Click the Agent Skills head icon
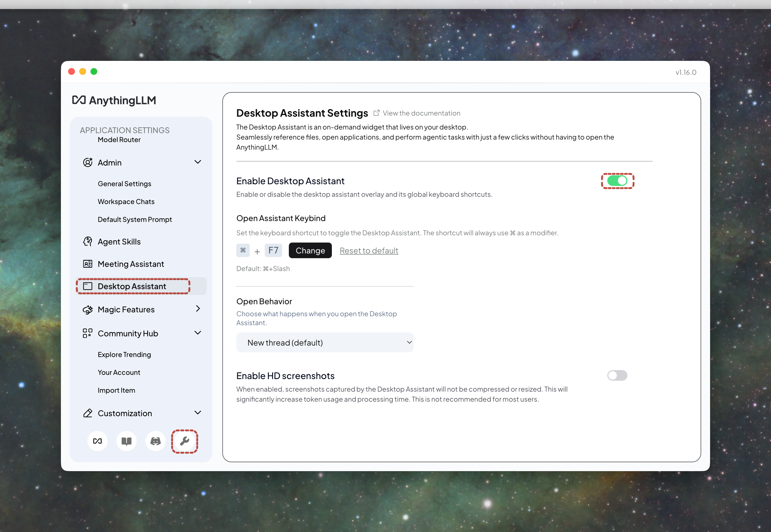Image resolution: width=771 pixels, height=532 pixels. click(x=87, y=241)
